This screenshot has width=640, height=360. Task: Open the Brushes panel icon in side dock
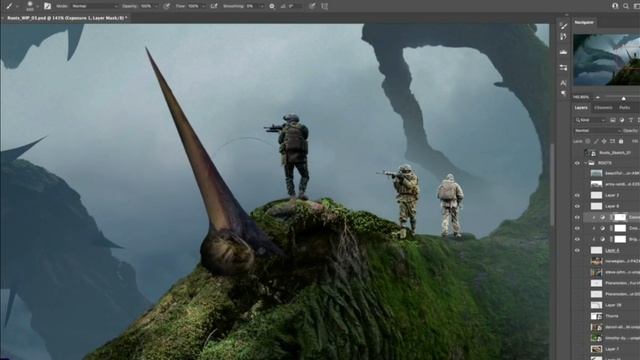point(564,26)
